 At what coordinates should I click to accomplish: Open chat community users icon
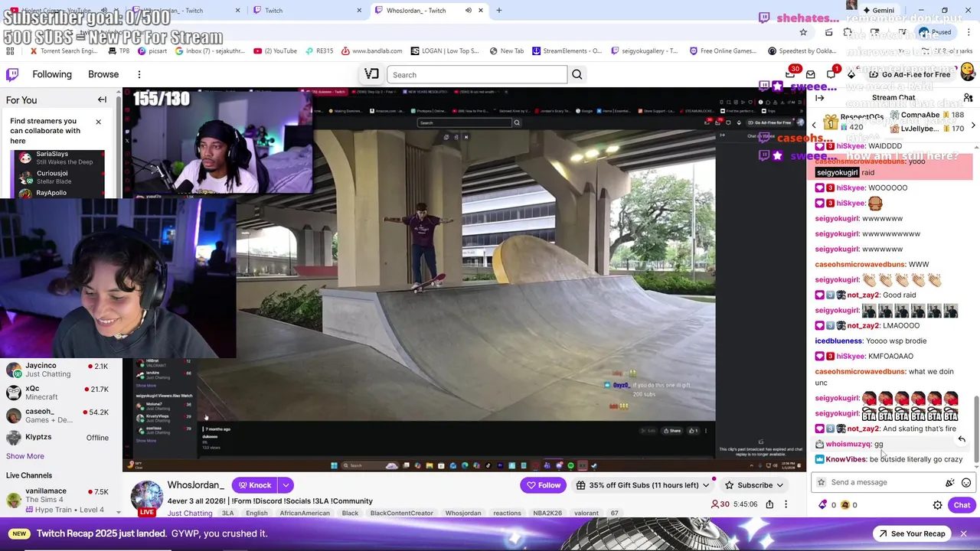point(968,98)
